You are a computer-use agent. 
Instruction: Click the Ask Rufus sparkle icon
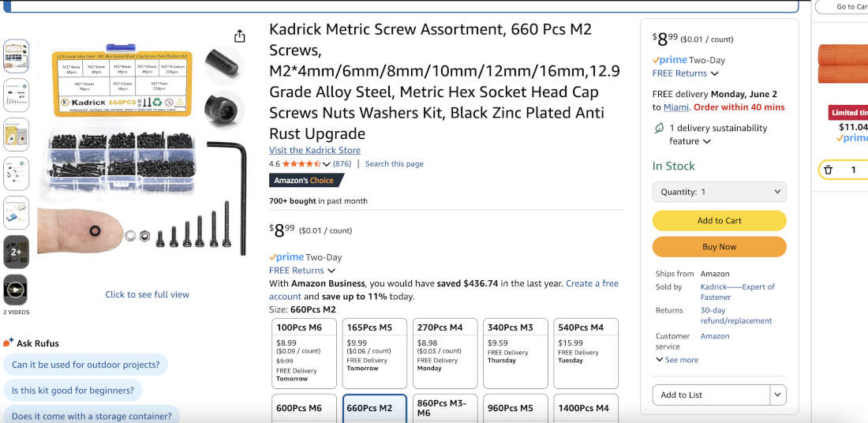(9, 343)
